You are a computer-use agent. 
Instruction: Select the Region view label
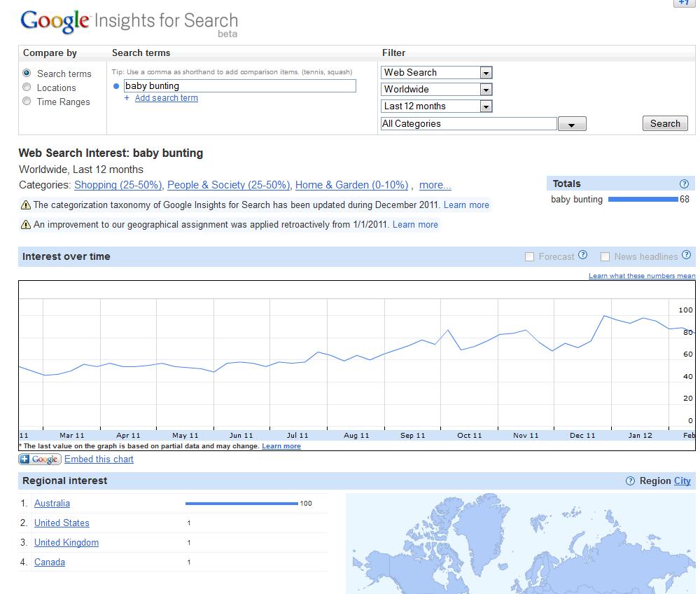(655, 481)
